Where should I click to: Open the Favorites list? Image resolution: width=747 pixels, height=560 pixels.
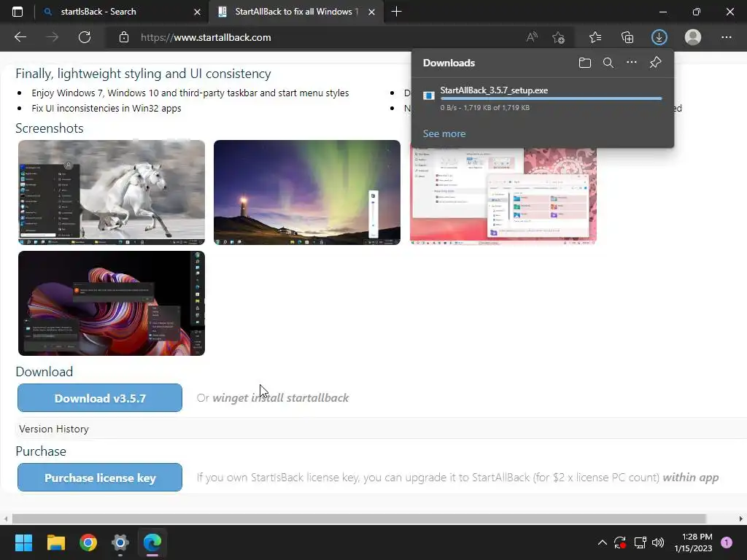(x=595, y=37)
